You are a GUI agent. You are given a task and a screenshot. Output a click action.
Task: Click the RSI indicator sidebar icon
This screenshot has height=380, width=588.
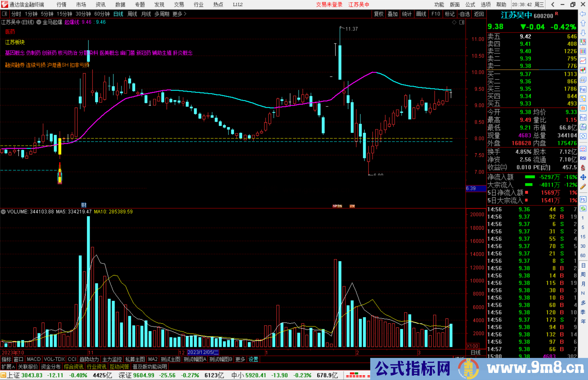[x=583, y=158]
